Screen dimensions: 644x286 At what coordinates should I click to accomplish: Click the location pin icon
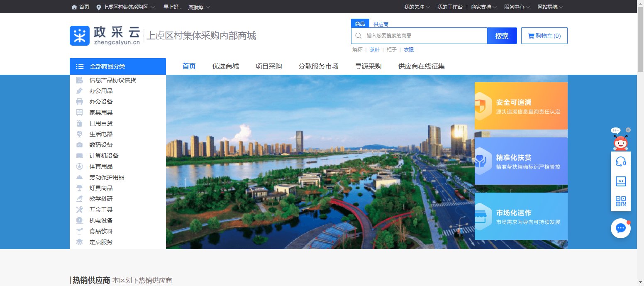click(99, 7)
